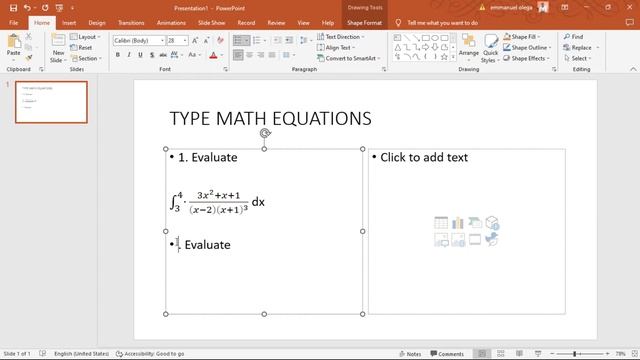Open the Shape Fill color menu
The width and height of the screenshot is (640, 360).
pyautogui.click(x=522, y=37)
